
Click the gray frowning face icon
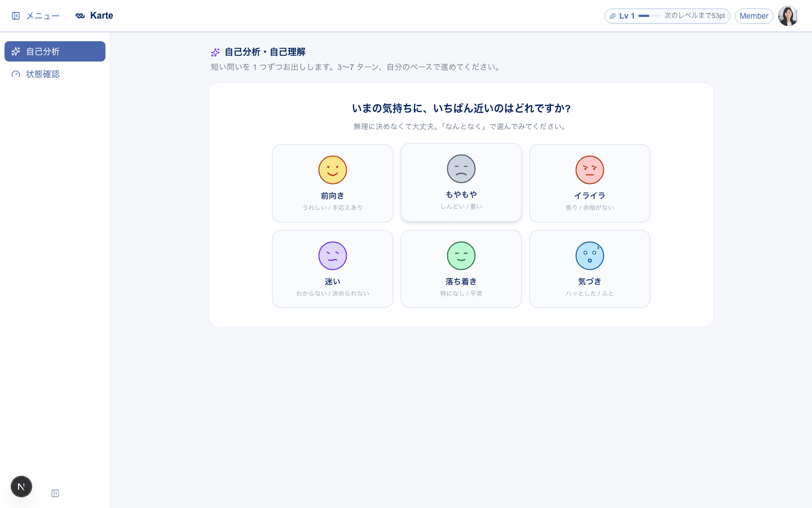pos(461,169)
